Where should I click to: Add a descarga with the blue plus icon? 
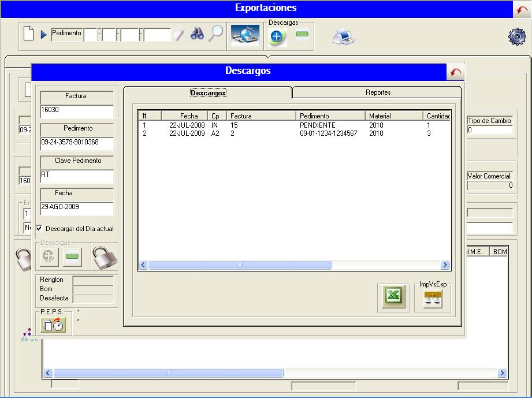[x=277, y=36]
